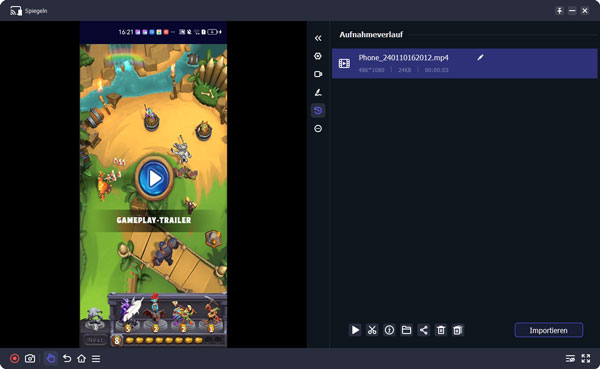Image resolution: width=600 pixels, height=369 pixels.
Task: Open the settings gear in sidebar
Action: (x=318, y=56)
